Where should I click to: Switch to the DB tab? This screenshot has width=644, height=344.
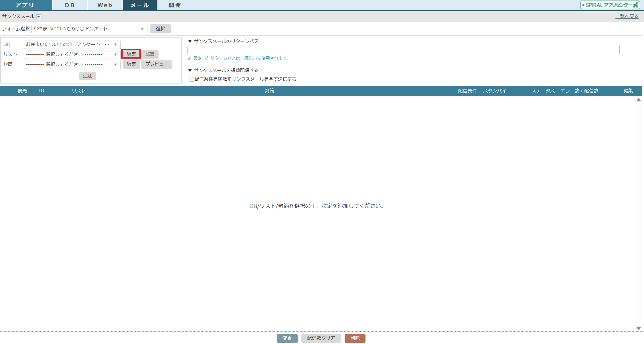pos(70,5)
